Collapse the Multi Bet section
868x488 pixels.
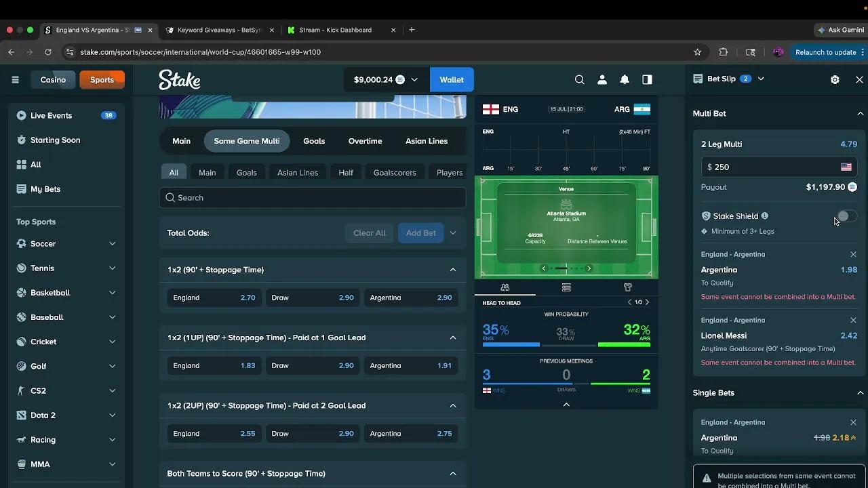860,114
